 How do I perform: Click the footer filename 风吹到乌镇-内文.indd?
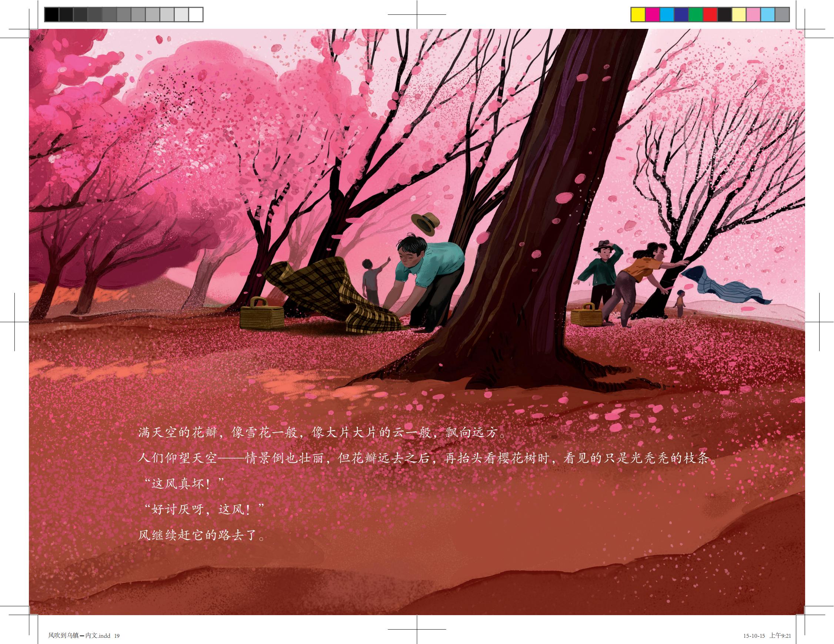point(79,635)
